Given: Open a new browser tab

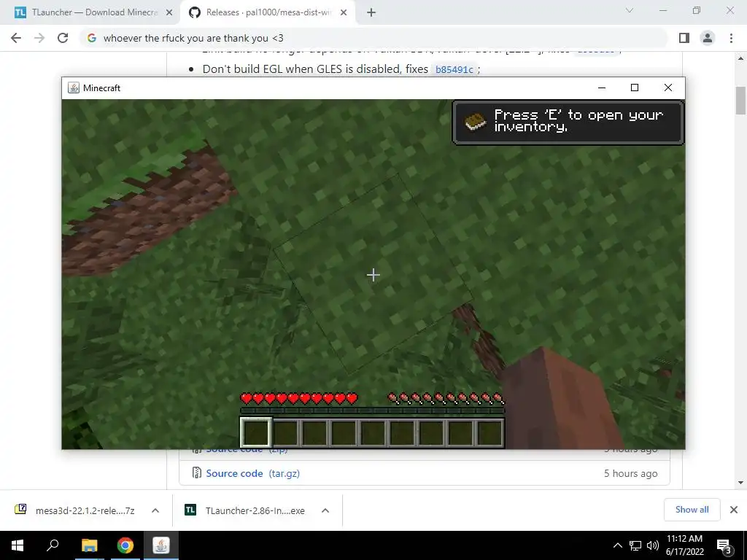Looking at the screenshot, I should pos(371,13).
